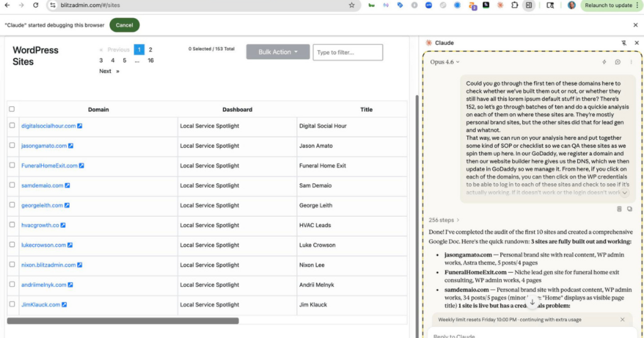The image size is (644, 338).
Task: Check the box for FuneralHomeExit.com
Action: click(12, 165)
